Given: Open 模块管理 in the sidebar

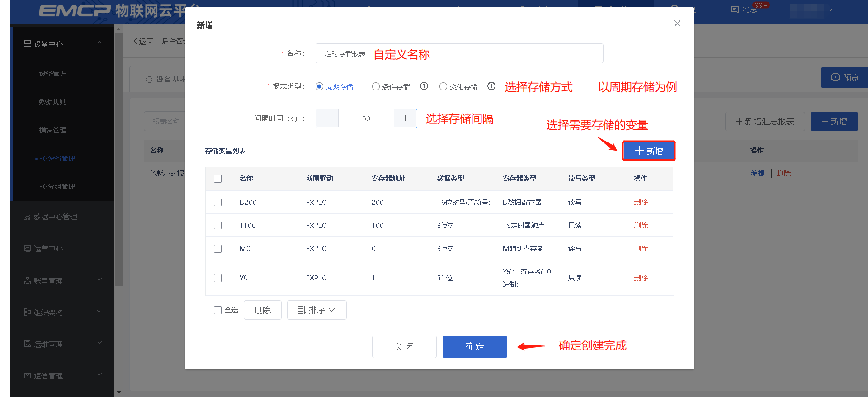Looking at the screenshot, I should click(x=53, y=130).
